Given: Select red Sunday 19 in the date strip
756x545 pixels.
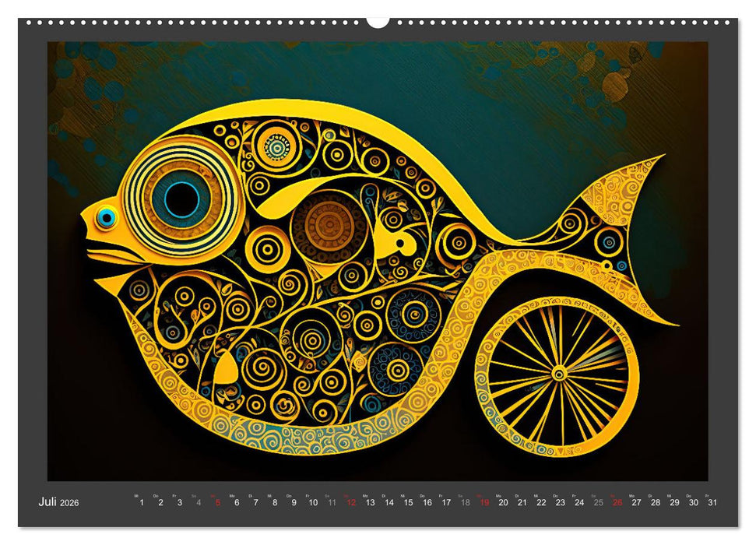Looking at the screenshot, I should pos(484,503).
